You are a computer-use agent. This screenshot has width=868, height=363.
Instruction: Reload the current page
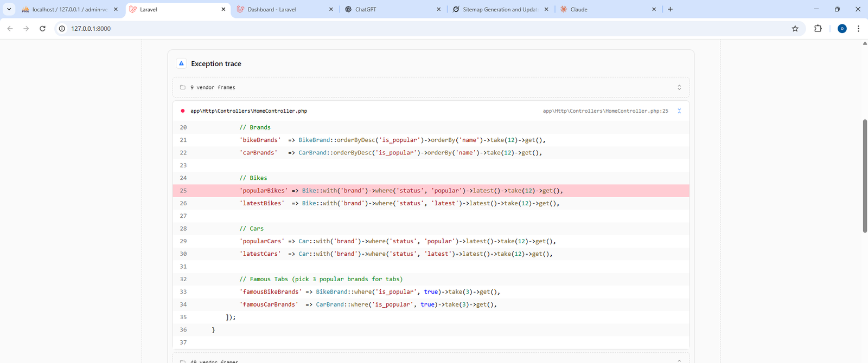(x=42, y=29)
